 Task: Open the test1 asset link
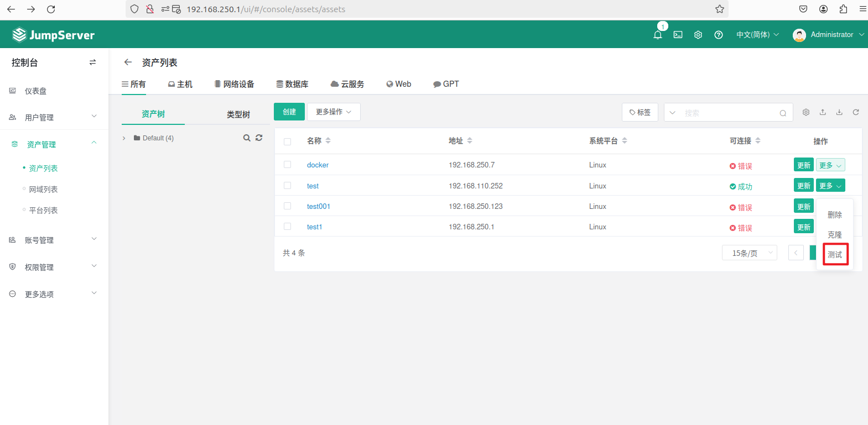point(314,227)
